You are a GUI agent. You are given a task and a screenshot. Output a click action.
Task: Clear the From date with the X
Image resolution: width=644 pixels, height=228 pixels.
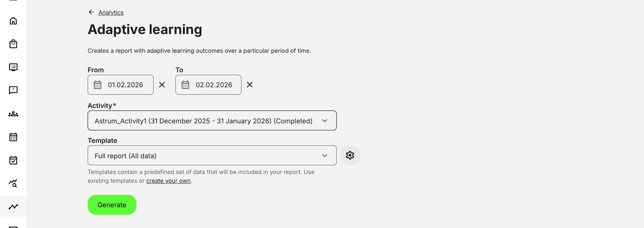pyautogui.click(x=162, y=85)
